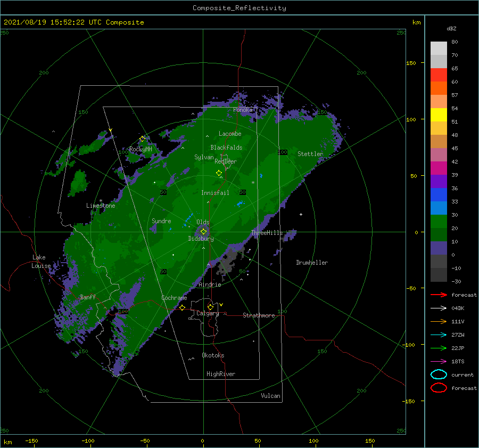Click the Strathmore label
This screenshot has width=479, height=448.
(259, 315)
